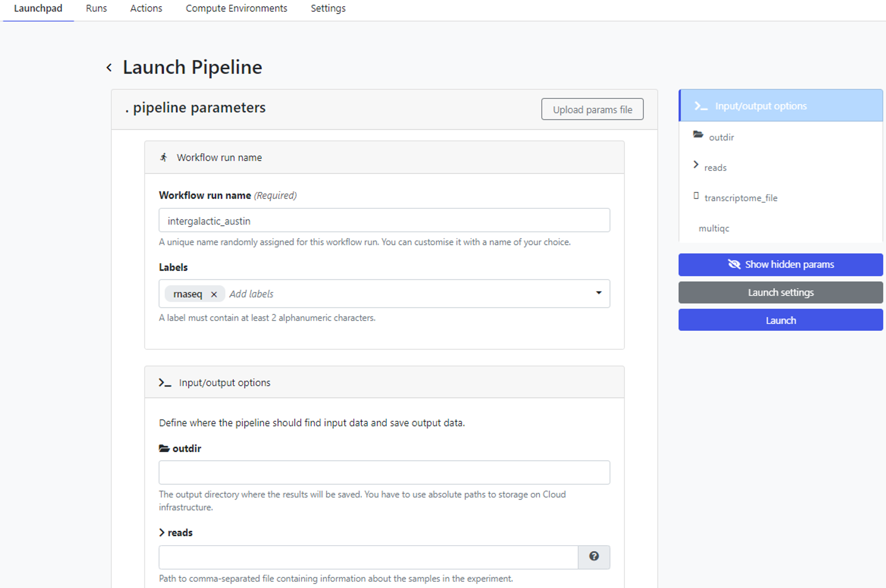This screenshot has height=588, width=886.
Task: Click the file icon beside transcriptome_file
Action: pos(696,196)
